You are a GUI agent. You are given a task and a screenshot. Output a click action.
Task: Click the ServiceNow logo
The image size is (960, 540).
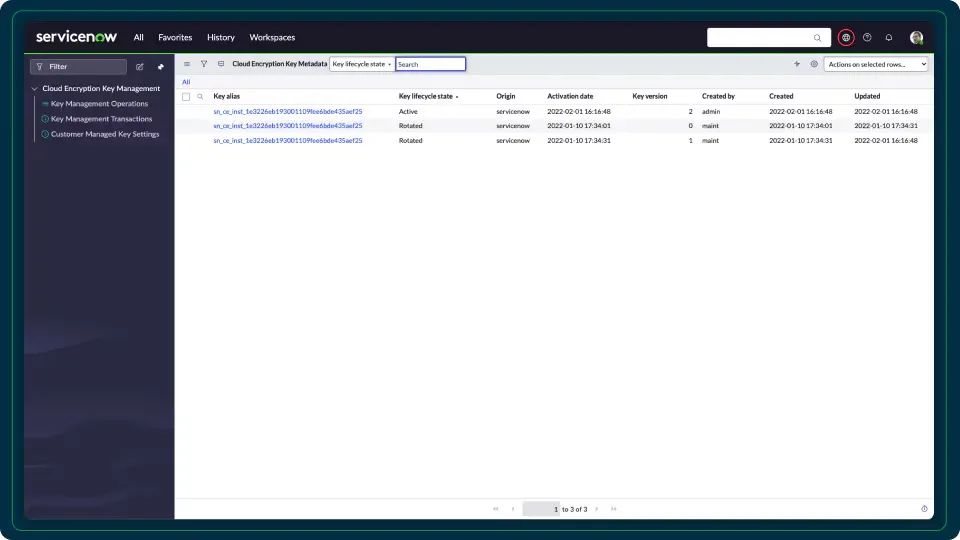click(76, 37)
